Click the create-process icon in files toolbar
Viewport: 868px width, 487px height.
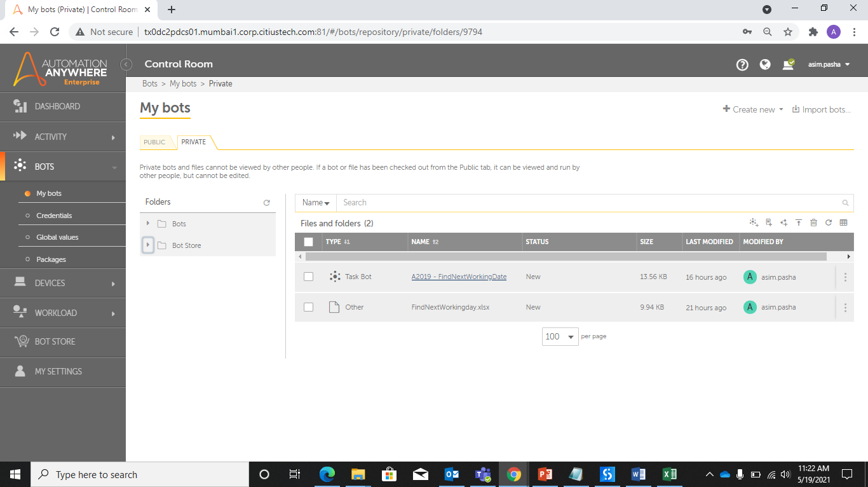pyautogui.click(x=784, y=223)
